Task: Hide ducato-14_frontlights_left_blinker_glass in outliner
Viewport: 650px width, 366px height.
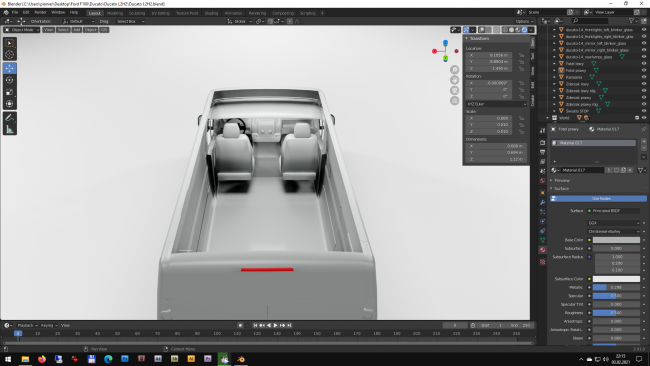Action: 644,29
